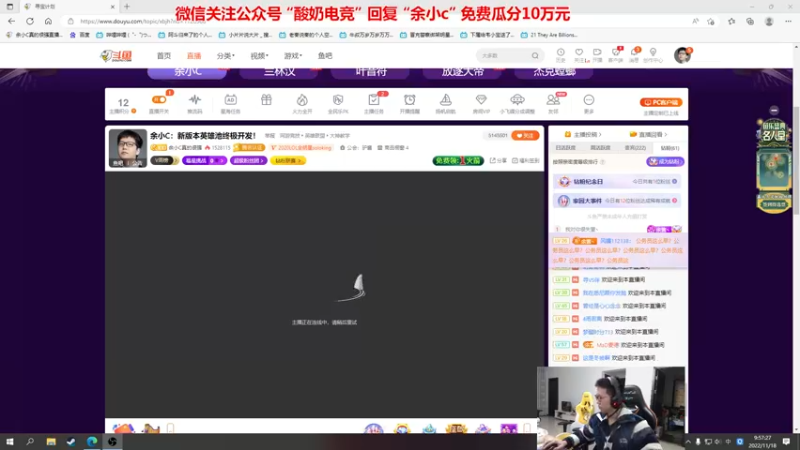Click the orange PC客户端 button

click(x=661, y=102)
